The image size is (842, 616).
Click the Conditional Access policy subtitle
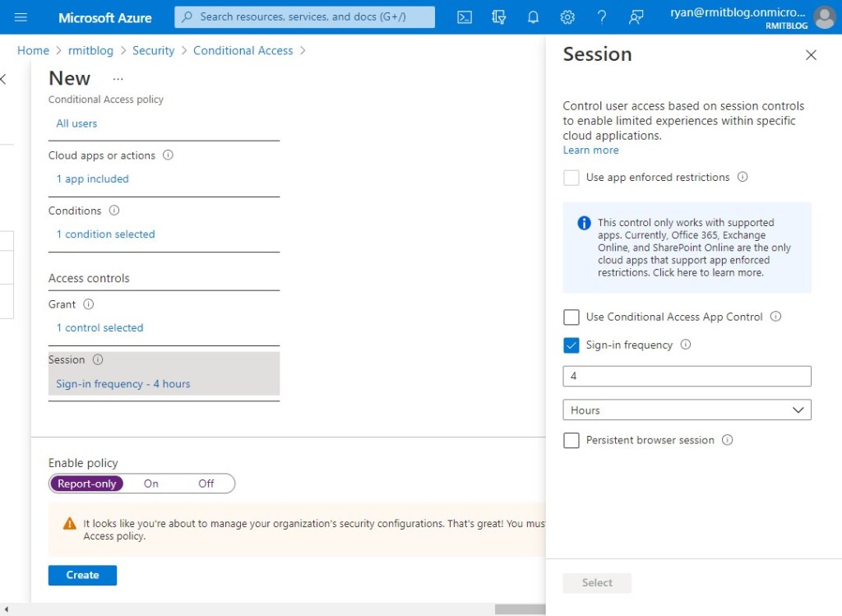point(106,100)
